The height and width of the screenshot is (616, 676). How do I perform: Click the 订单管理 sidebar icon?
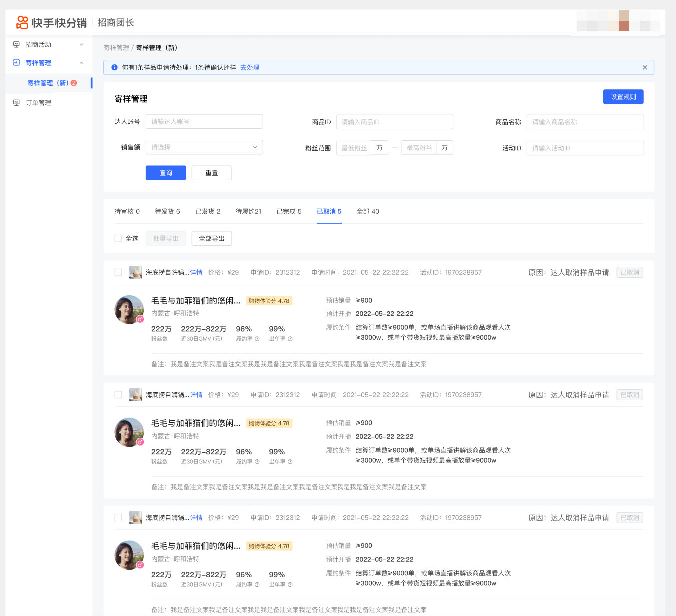[x=16, y=103]
